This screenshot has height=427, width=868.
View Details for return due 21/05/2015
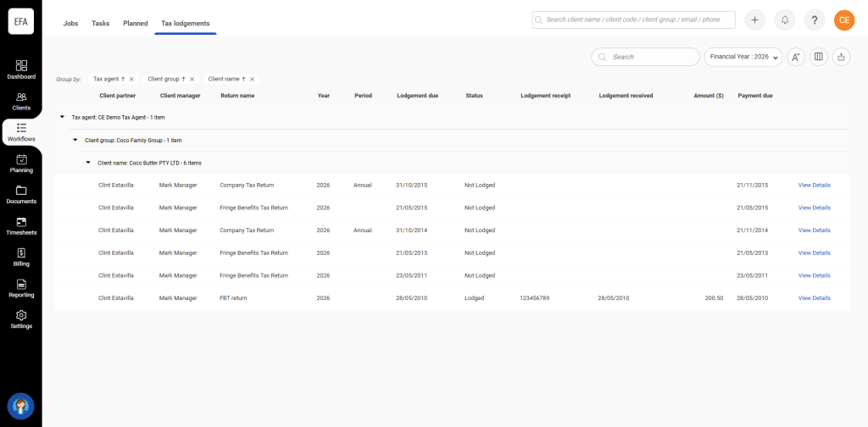tap(814, 208)
